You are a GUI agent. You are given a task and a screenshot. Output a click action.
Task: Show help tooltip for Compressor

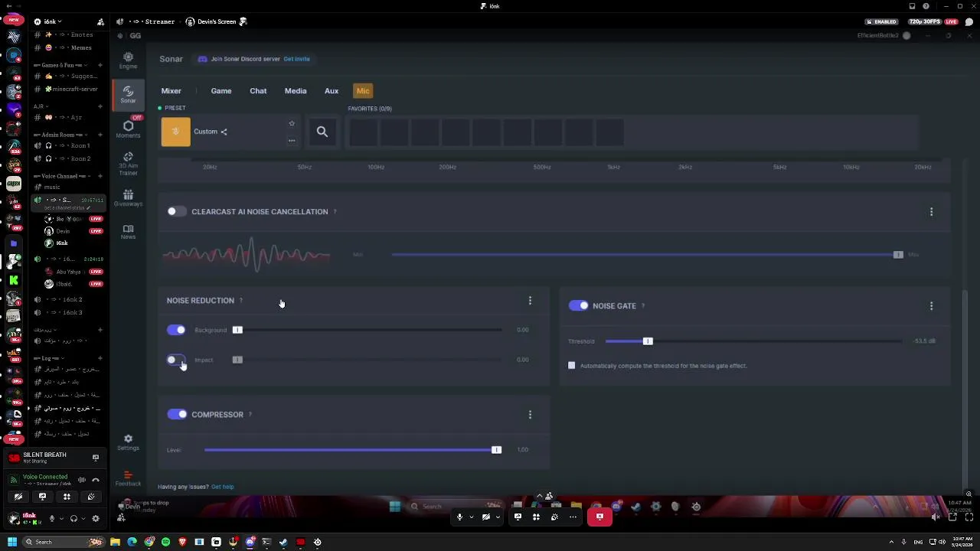point(250,415)
